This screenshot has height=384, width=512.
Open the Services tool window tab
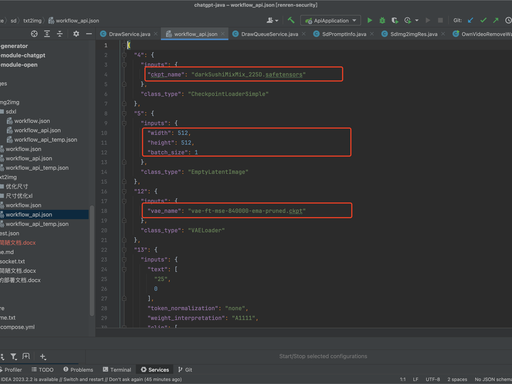click(x=155, y=370)
